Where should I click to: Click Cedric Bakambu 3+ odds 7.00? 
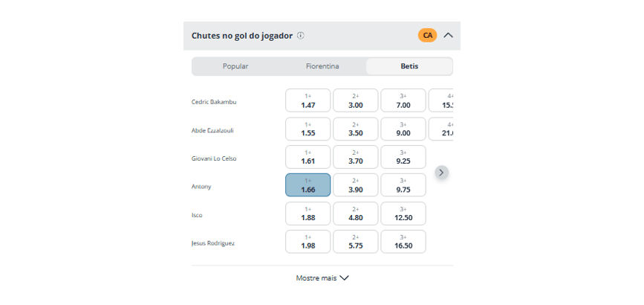pyautogui.click(x=403, y=100)
